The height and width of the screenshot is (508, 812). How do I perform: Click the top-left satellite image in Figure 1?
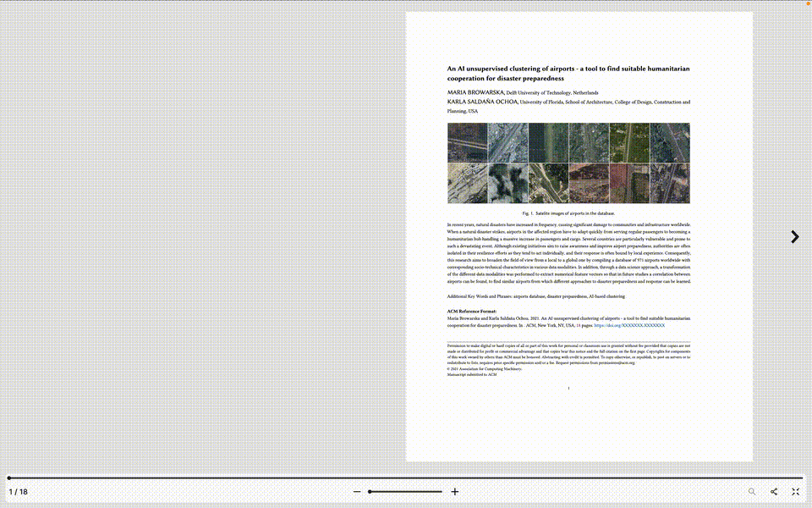pyautogui.click(x=468, y=143)
